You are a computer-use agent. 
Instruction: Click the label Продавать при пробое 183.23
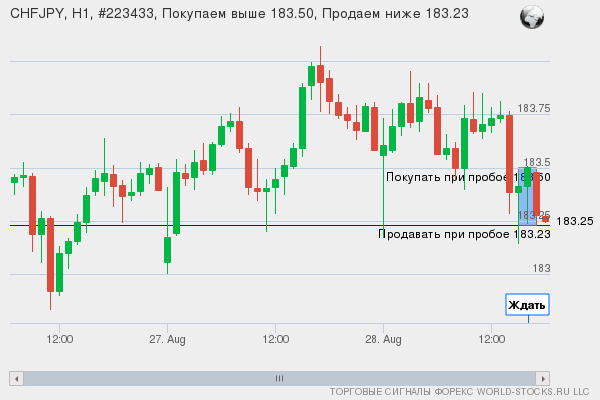pyautogui.click(x=464, y=234)
